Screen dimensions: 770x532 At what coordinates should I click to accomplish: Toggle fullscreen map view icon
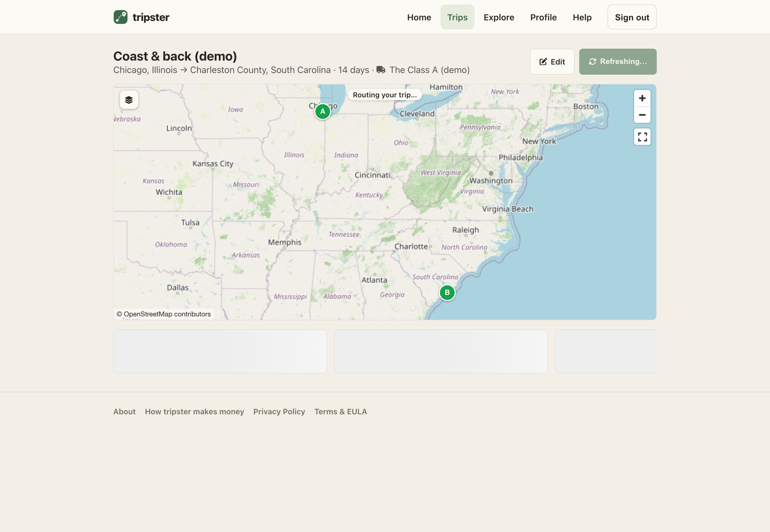click(642, 137)
